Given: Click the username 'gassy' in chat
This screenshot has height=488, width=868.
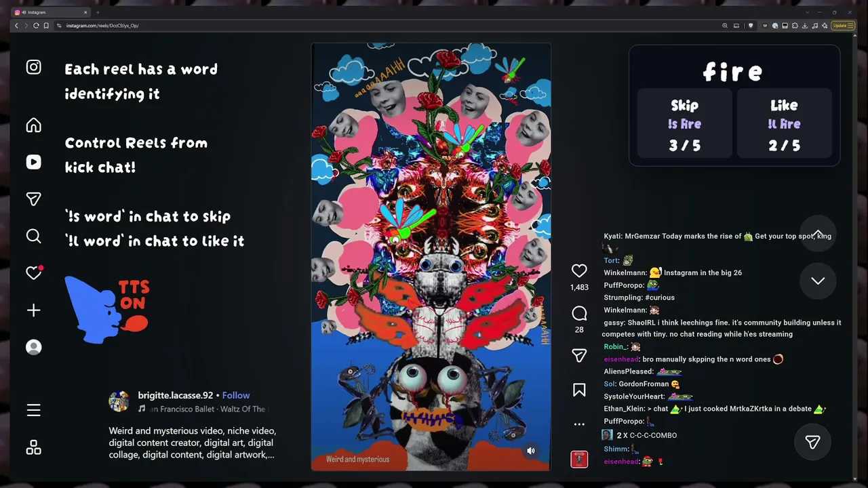Looking at the screenshot, I should [613, 323].
